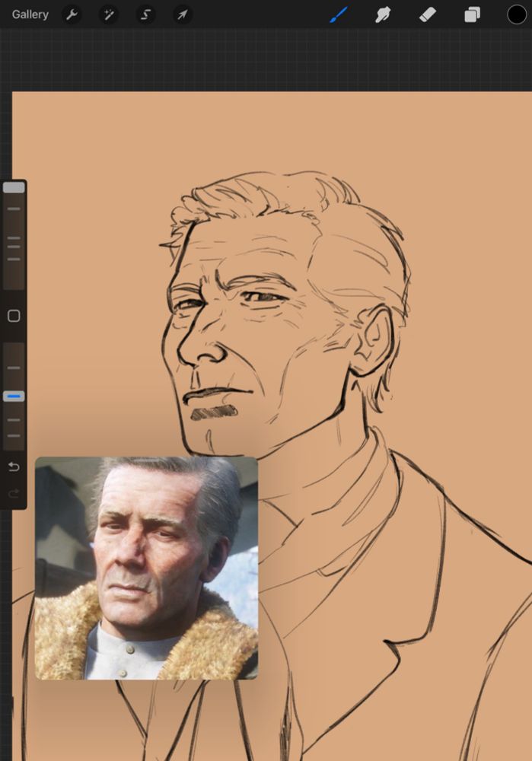The width and height of the screenshot is (532, 761).
Task: Open the Gallery view
Action: tap(30, 14)
